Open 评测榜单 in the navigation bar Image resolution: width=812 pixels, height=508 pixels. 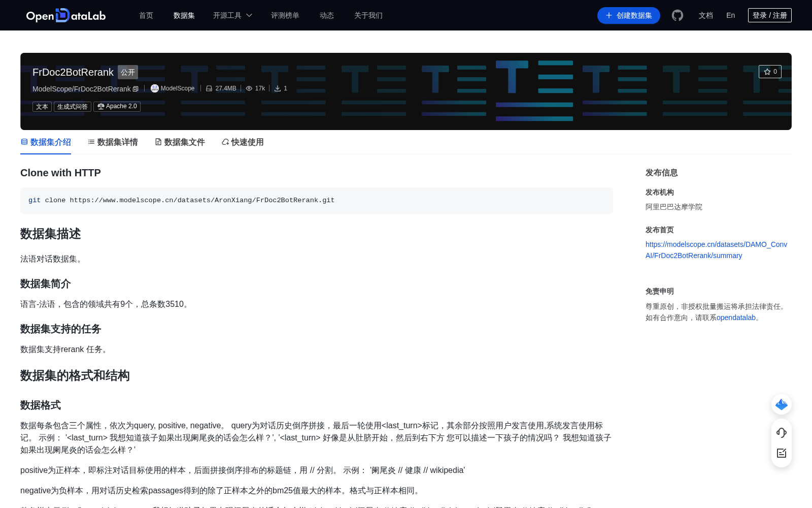coord(285,15)
